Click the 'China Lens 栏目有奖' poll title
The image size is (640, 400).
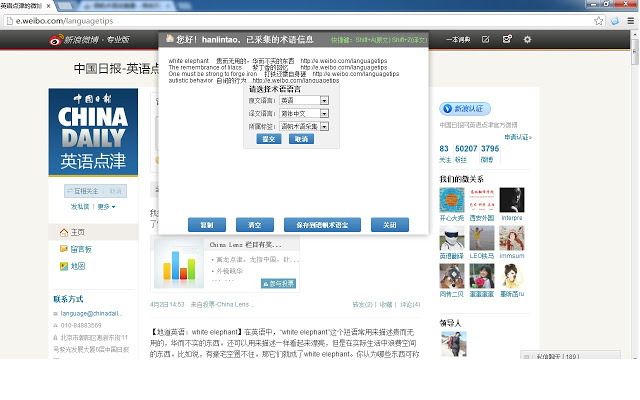point(245,245)
